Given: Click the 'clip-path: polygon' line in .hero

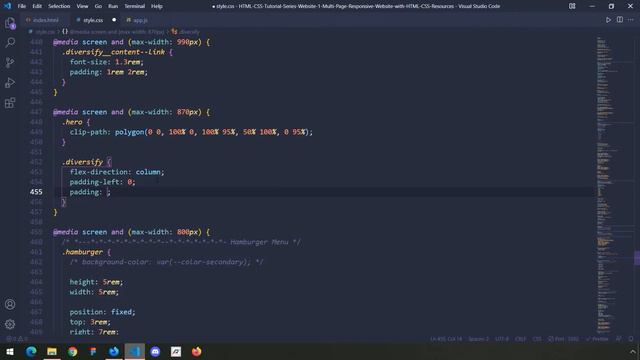Looking at the screenshot, I should click(x=191, y=132).
